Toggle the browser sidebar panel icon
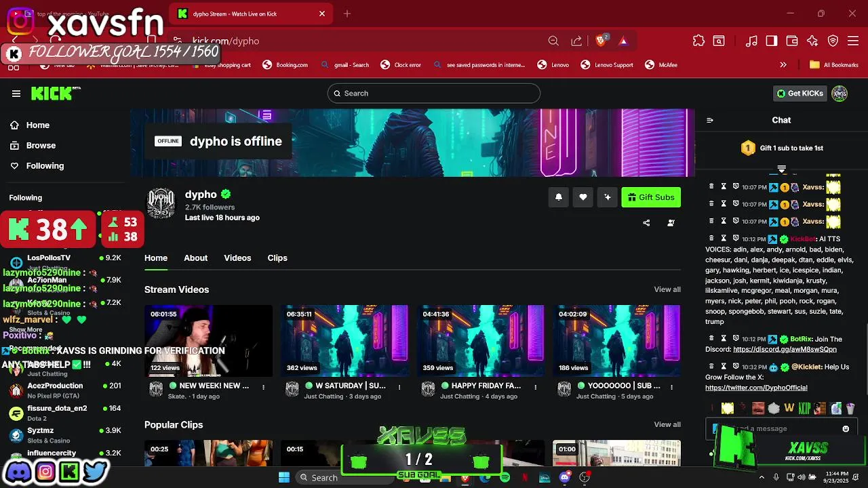This screenshot has width=868, height=488. point(772,41)
